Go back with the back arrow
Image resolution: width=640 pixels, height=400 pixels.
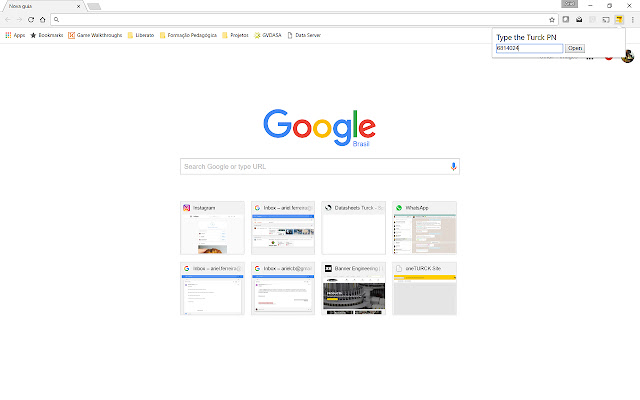tap(8, 20)
